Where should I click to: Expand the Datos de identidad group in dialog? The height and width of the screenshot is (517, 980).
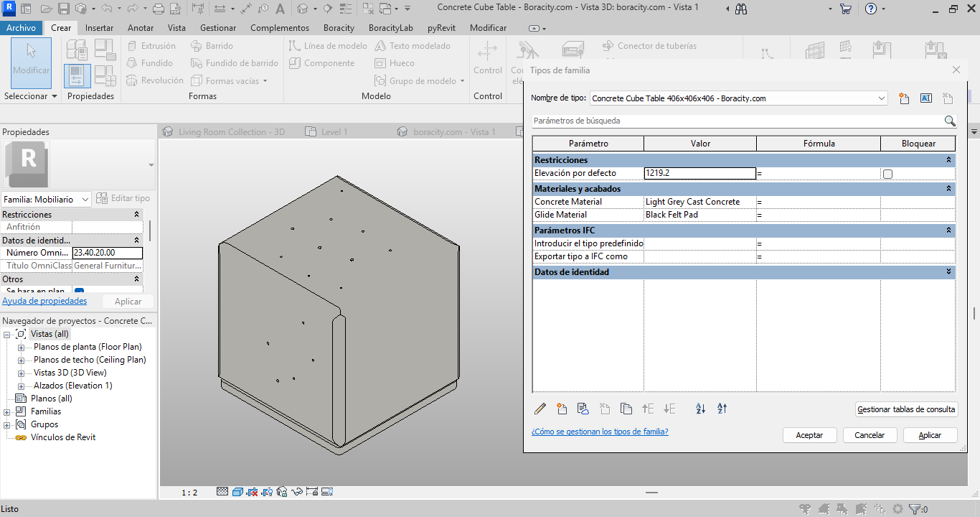pyautogui.click(x=948, y=272)
